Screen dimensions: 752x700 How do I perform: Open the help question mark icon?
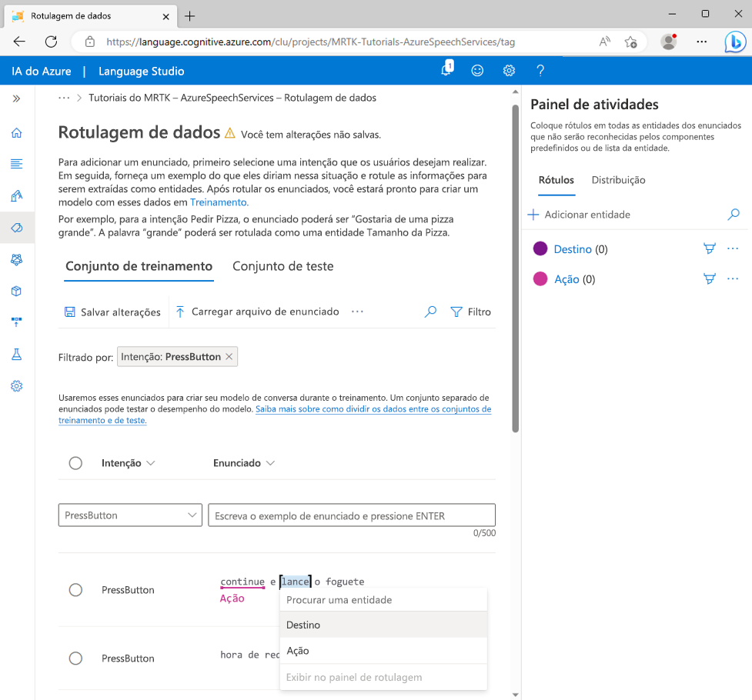tap(540, 71)
